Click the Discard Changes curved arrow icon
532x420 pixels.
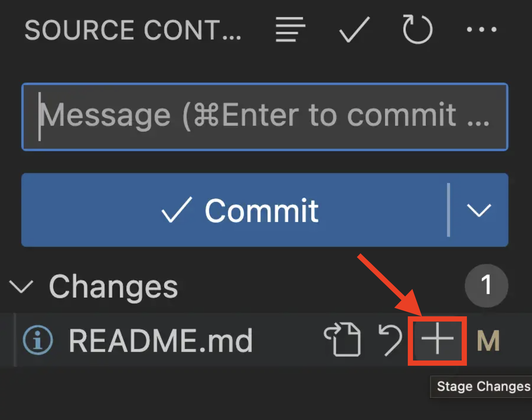390,340
